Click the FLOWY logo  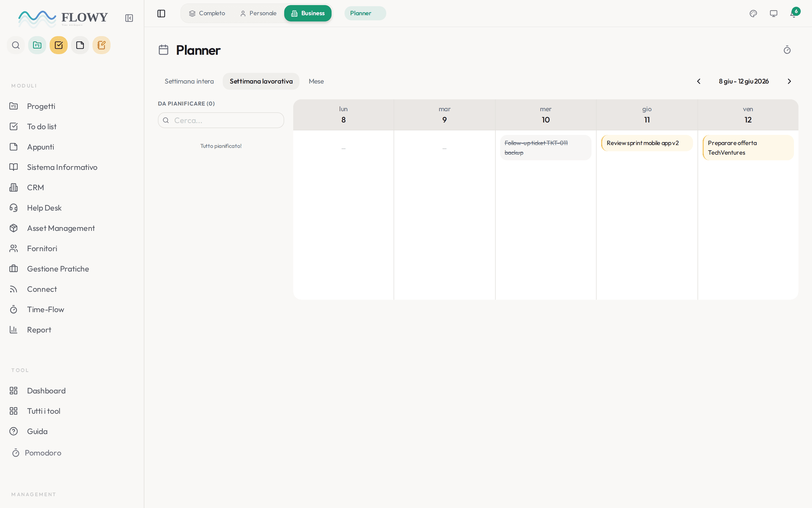(x=63, y=18)
